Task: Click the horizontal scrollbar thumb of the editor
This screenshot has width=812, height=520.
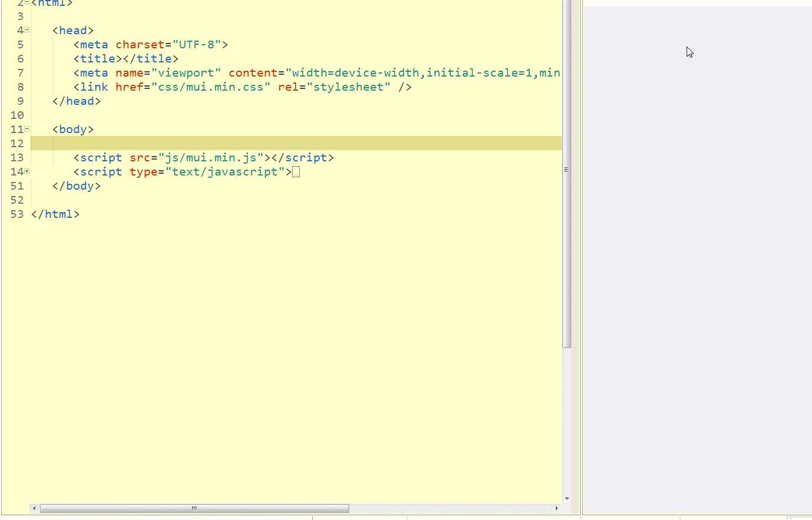Action: coord(194,508)
